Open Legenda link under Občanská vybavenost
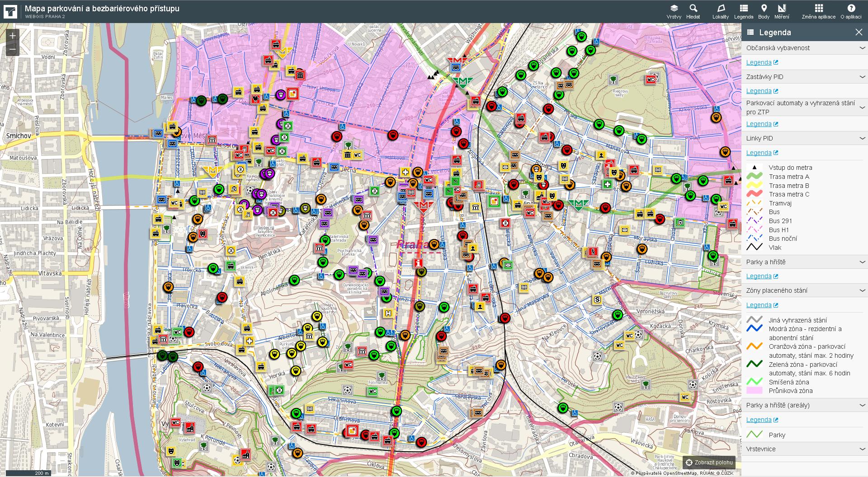 tap(762, 62)
